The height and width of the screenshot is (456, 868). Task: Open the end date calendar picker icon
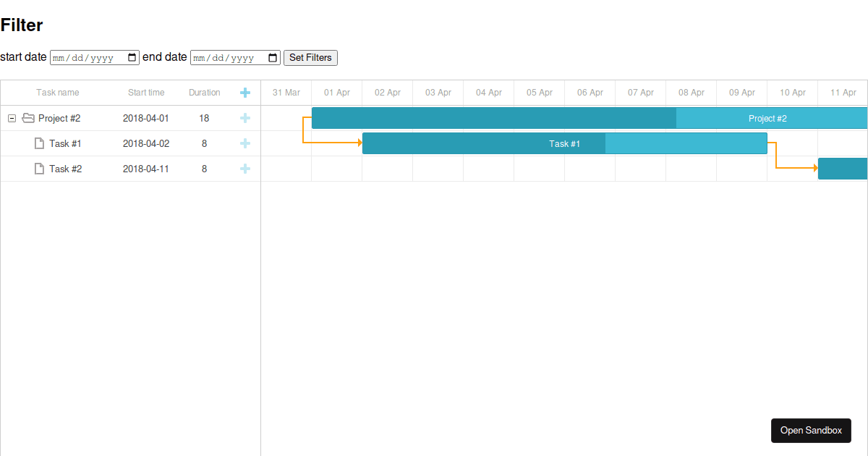(x=273, y=58)
